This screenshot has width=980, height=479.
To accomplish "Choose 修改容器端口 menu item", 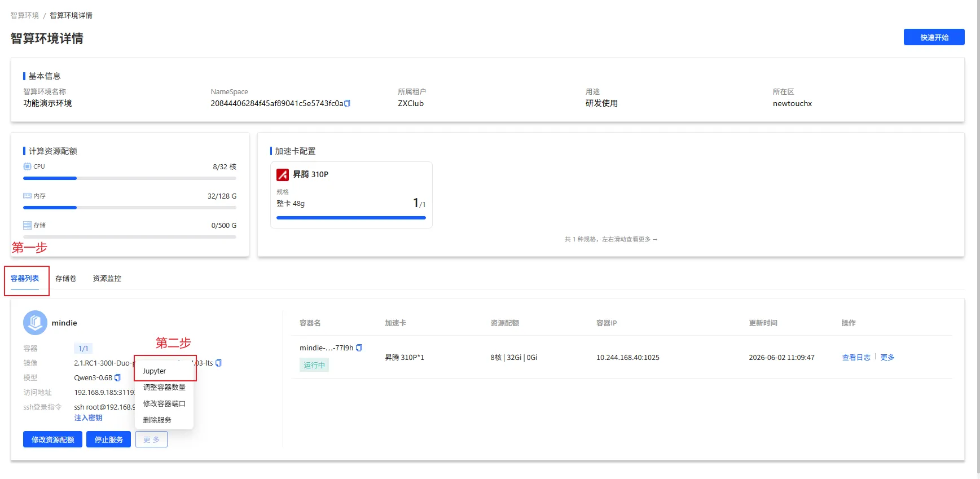I will (x=164, y=403).
